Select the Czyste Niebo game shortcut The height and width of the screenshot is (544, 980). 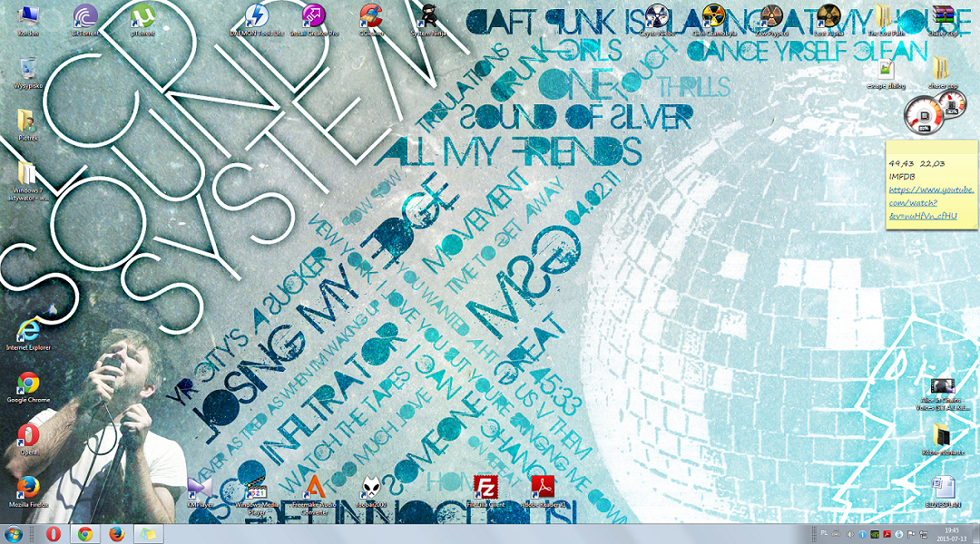pyautogui.click(x=657, y=19)
